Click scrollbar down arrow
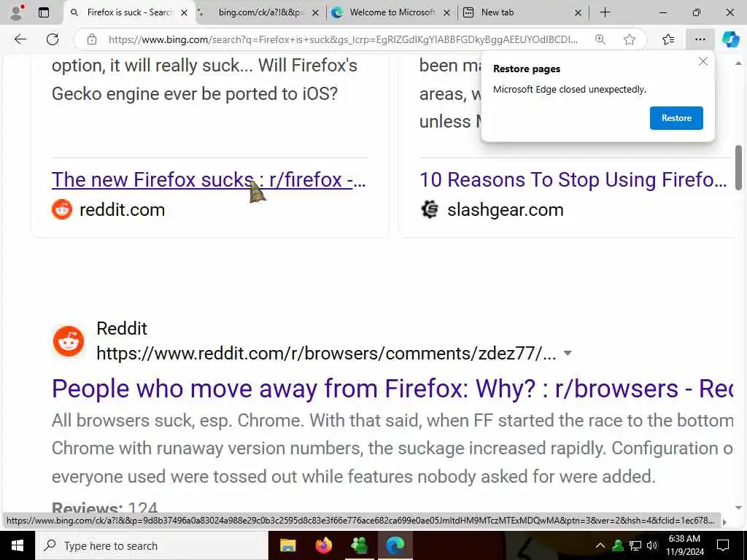Viewport: 747px width, 560px height. [738, 507]
